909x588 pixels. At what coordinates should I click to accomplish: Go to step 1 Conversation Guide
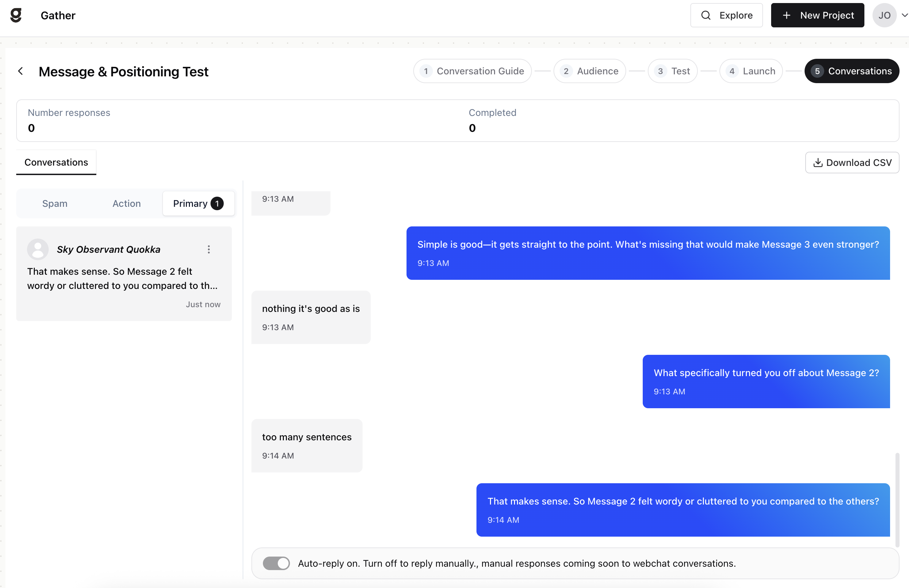click(x=472, y=71)
